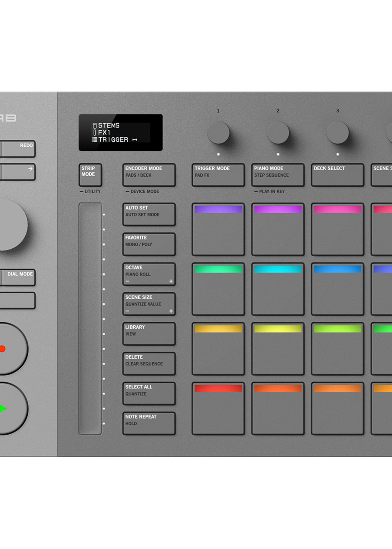Tap the red bottom-left pad
The width and height of the screenshot is (392, 549).
[x=218, y=408]
